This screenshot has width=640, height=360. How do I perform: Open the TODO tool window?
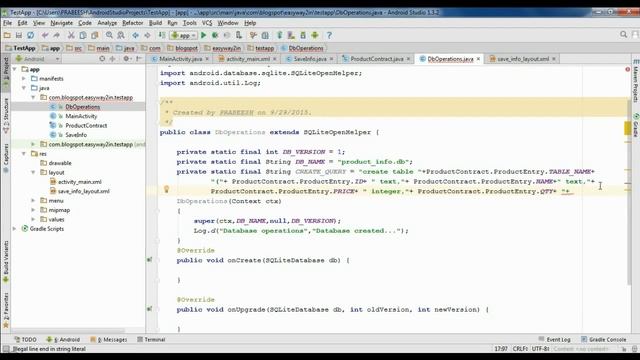[x=25, y=340]
